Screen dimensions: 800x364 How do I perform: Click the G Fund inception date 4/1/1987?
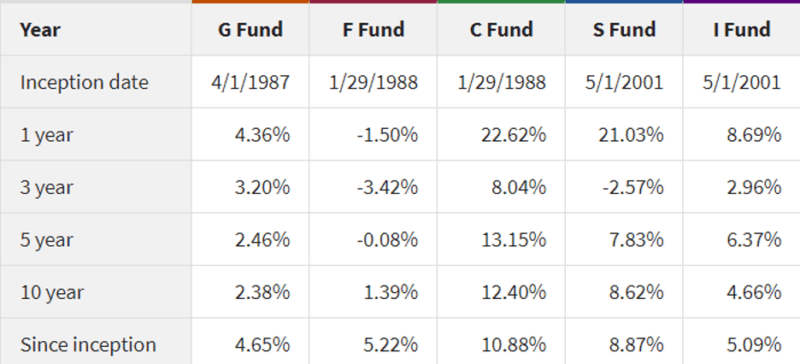click(x=251, y=82)
